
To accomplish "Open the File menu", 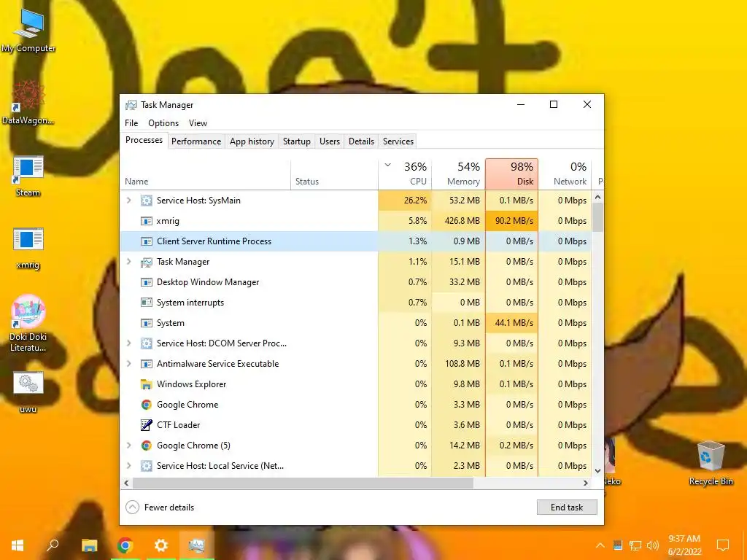I will click(131, 122).
